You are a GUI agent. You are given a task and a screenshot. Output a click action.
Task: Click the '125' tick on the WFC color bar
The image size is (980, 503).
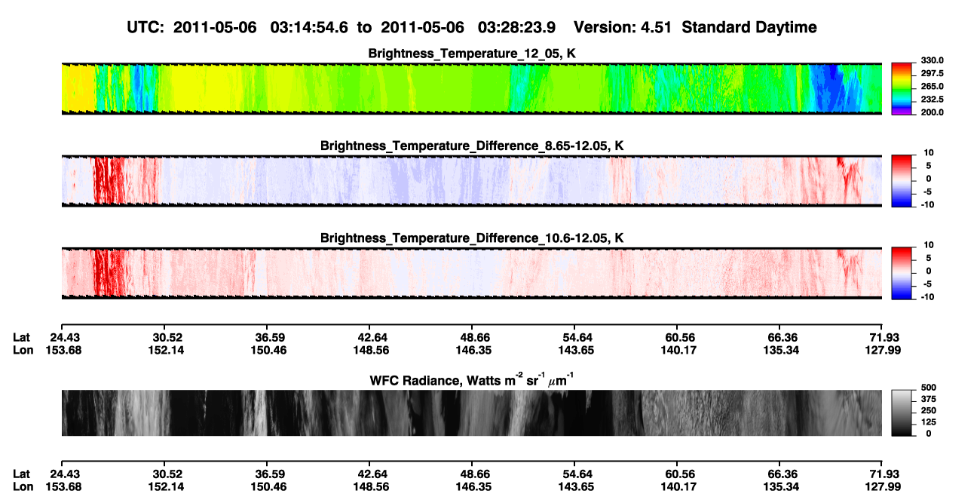(x=929, y=422)
